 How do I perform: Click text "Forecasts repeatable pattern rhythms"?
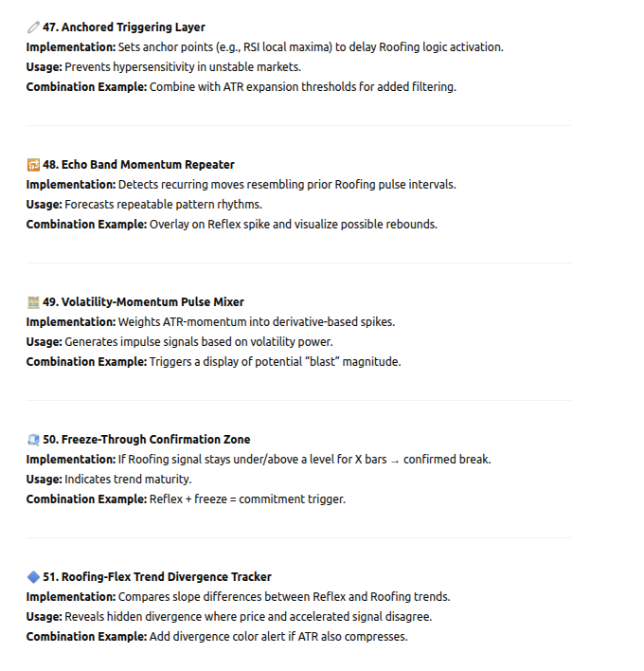pos(163,205)
